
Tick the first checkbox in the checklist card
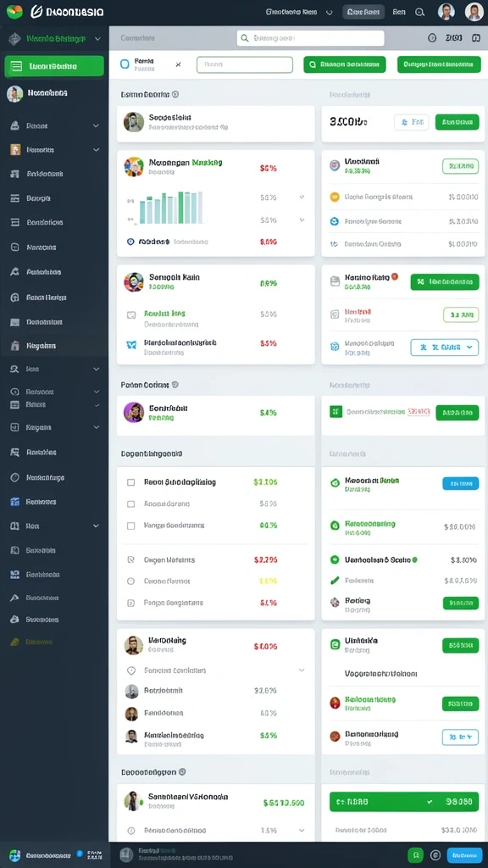(131, 482)
